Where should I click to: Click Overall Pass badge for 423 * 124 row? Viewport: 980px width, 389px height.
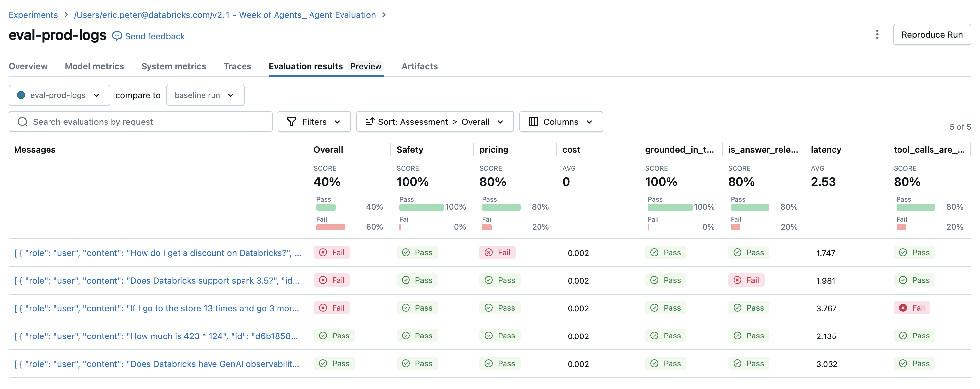pos(334,336)
